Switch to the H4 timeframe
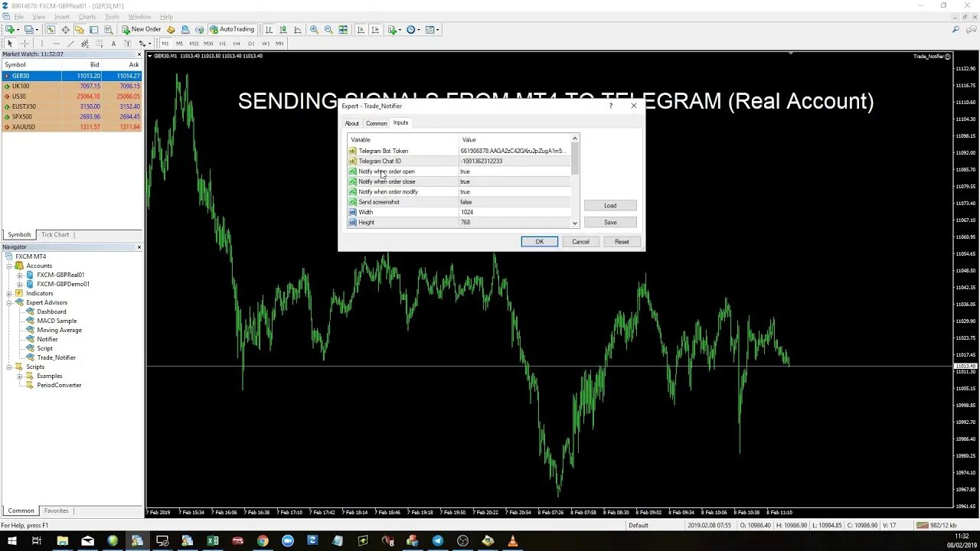Screen dimensions: 980x551 (x=237, y=43)
